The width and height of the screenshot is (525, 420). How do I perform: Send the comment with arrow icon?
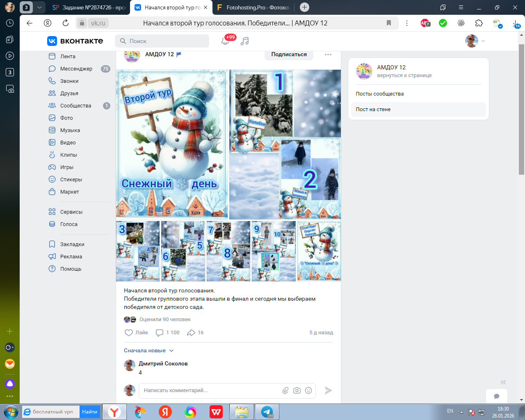coord(328,390)
